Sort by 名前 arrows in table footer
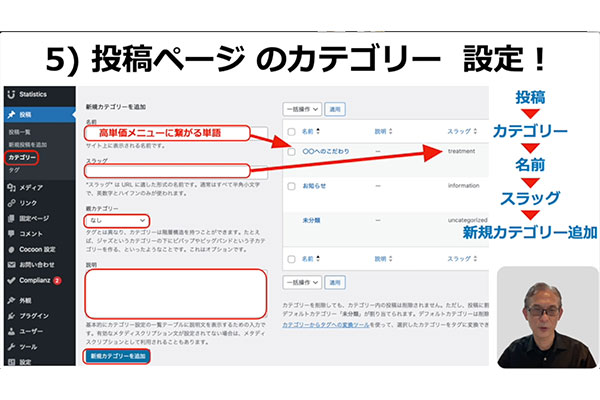This screenshot has width=600, height=400. pyautogui.click(x=318, y=259)
